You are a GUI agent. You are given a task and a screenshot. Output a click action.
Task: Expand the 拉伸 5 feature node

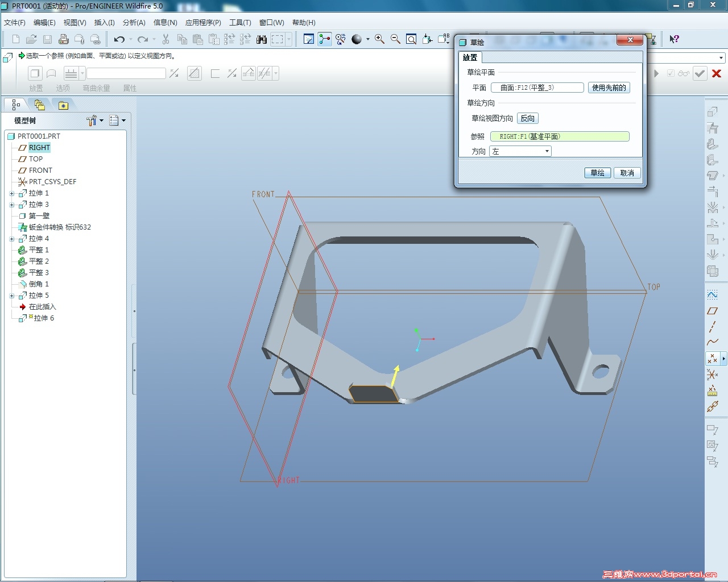(x=12, y=296)
